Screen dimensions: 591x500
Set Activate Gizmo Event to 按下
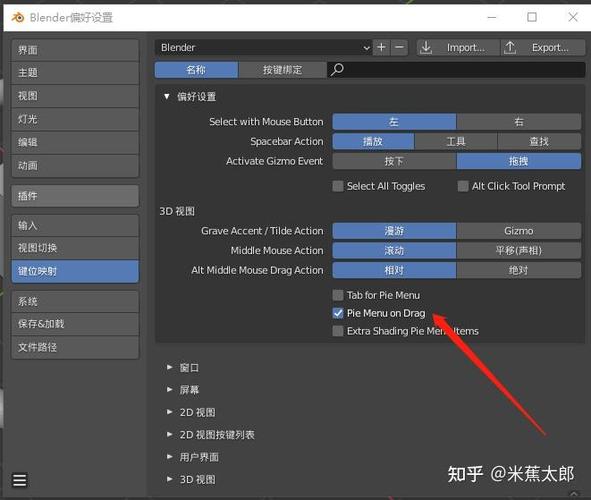click(394, 161)
